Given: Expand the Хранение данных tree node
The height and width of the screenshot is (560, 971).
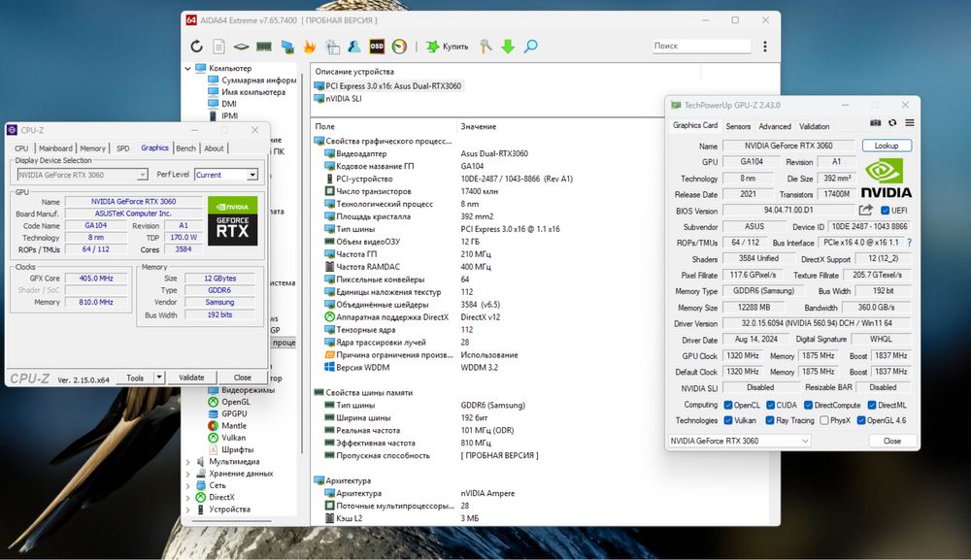Looking at the screenshot, I should (187, 474).
